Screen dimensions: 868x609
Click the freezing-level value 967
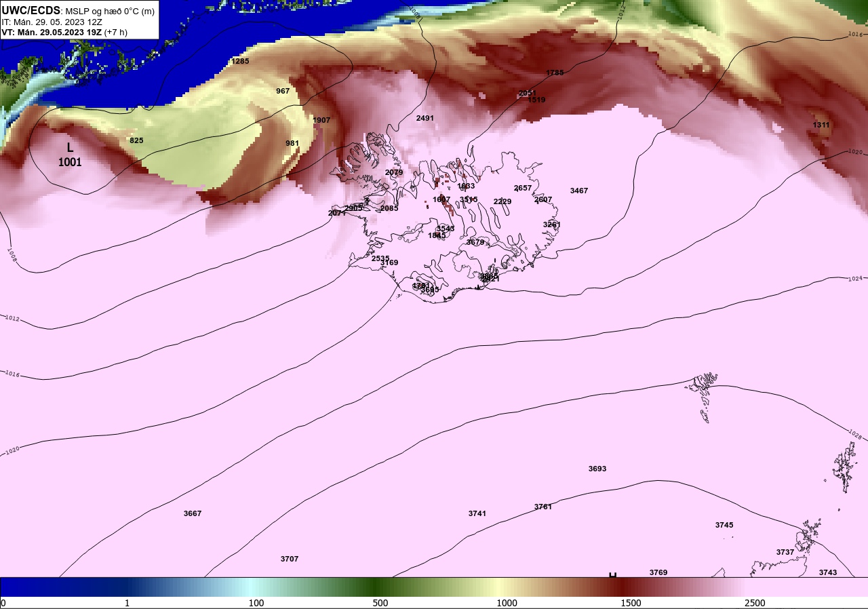(x=283, y=91)
